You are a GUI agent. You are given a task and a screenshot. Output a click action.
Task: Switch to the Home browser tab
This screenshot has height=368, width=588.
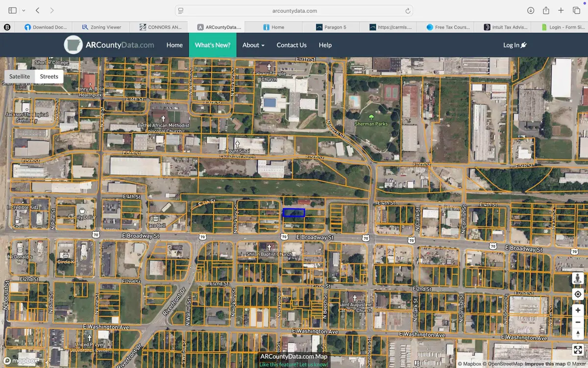point(273,27)
